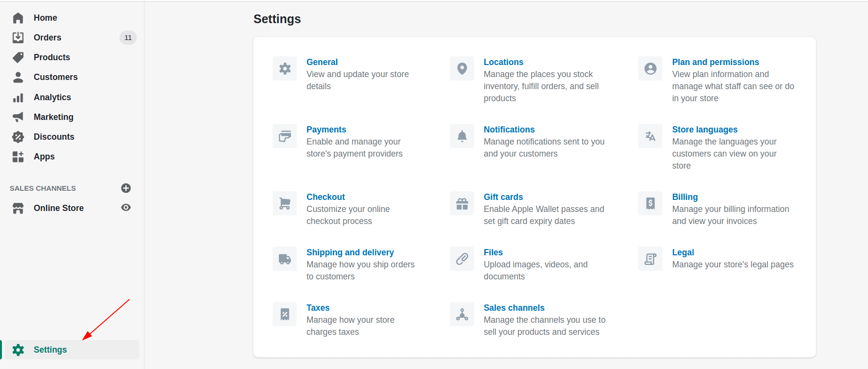View the online store via eye icon

[x=126, y=208]
